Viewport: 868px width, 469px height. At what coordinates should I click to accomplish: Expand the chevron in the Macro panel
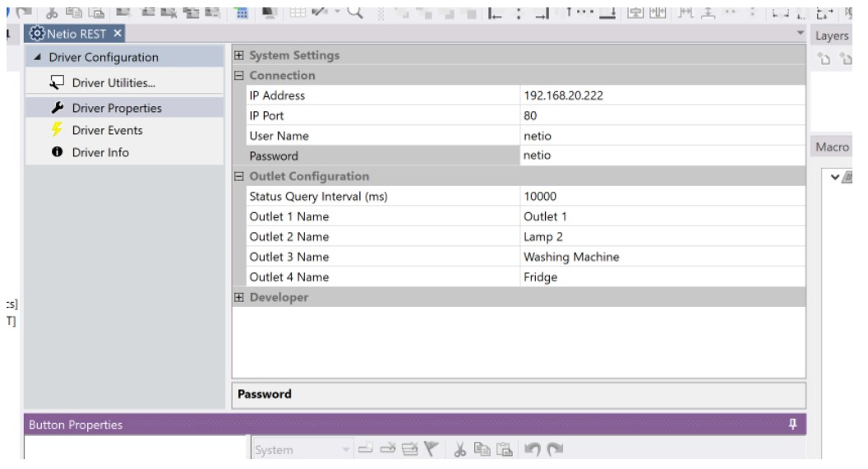tap(835, 178)
